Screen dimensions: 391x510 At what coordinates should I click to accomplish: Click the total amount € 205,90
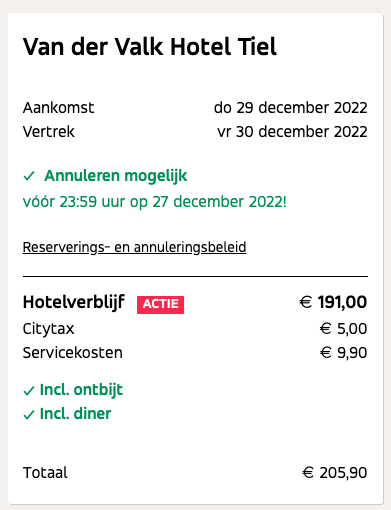coord(335,473)
